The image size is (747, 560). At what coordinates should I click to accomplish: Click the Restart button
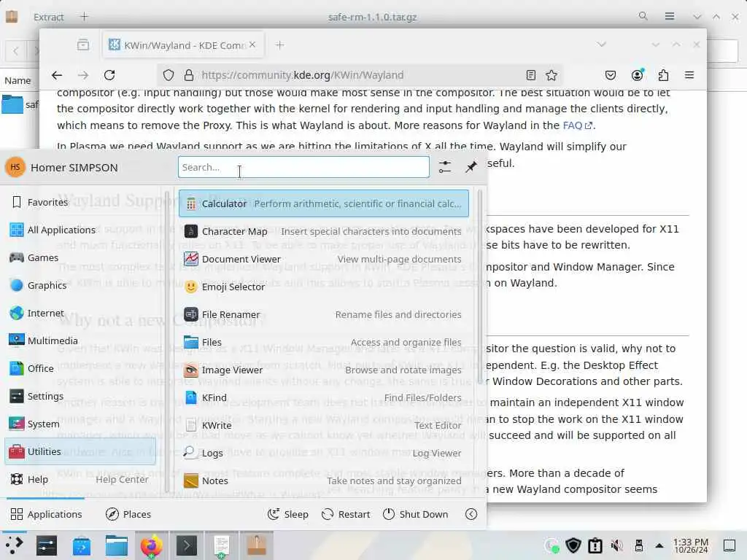(x=346, y=514)
